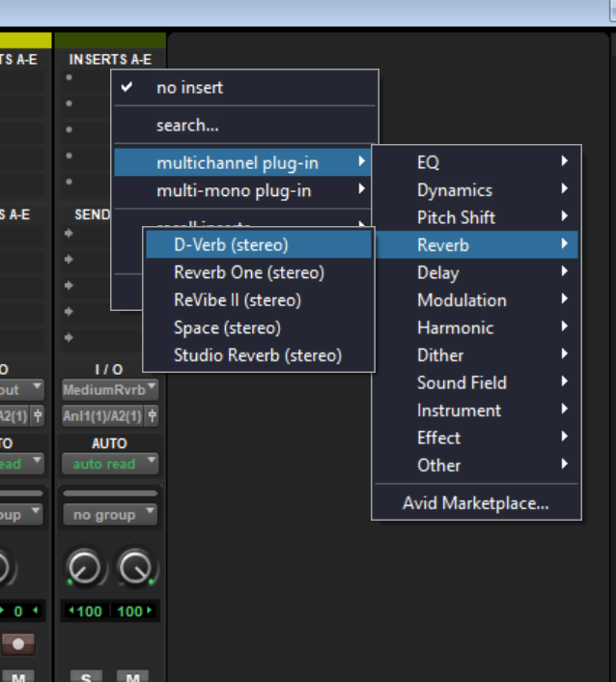Click the left pan knob
Screen dimensions: 616x682
pos(85,568)
